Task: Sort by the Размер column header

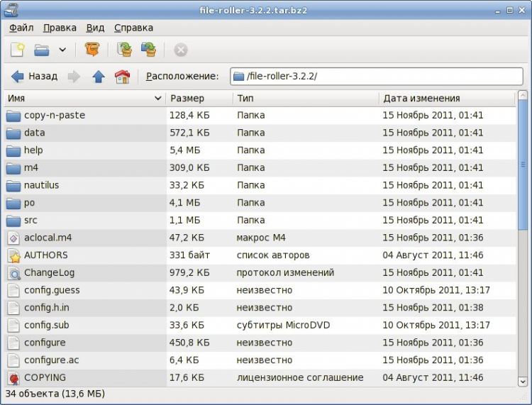Action: (199, 99)
